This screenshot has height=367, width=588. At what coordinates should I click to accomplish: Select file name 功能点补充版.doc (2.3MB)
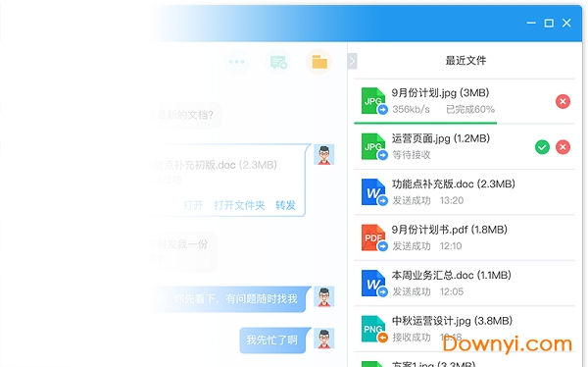coord(454,184)
